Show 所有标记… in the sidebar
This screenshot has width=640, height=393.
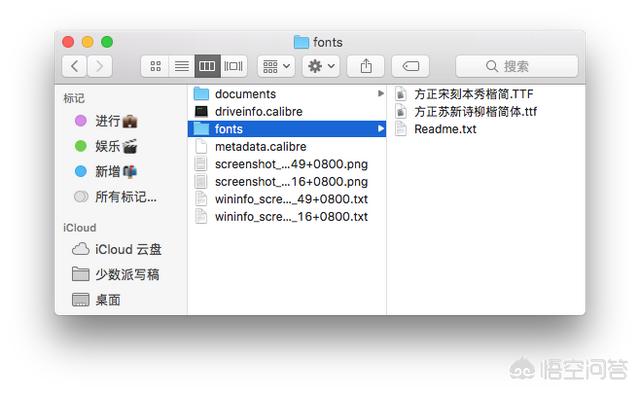click(116, 197)
